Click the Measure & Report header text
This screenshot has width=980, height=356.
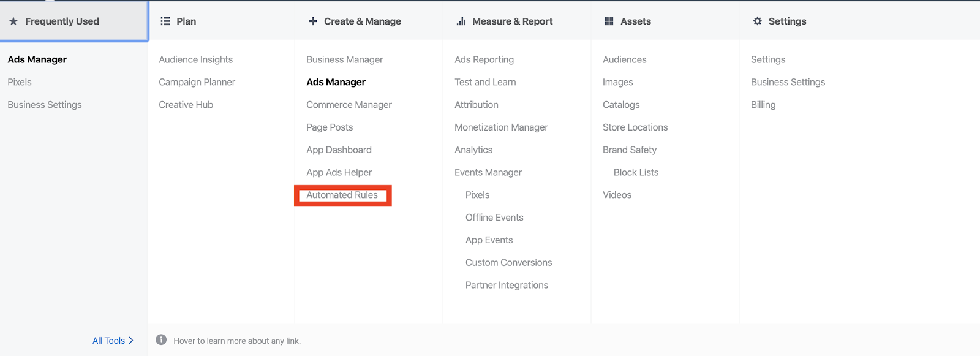click(x=513, y=21)
